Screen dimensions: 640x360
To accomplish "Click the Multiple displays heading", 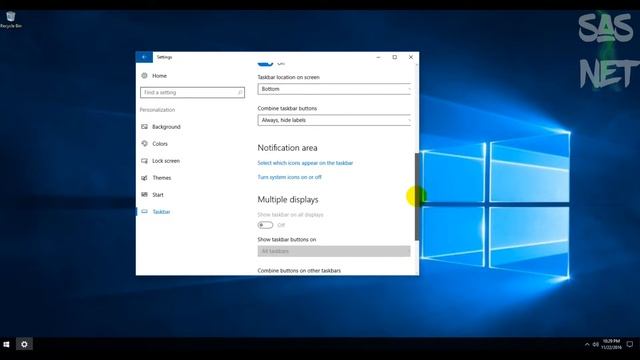I will (288, 200).
